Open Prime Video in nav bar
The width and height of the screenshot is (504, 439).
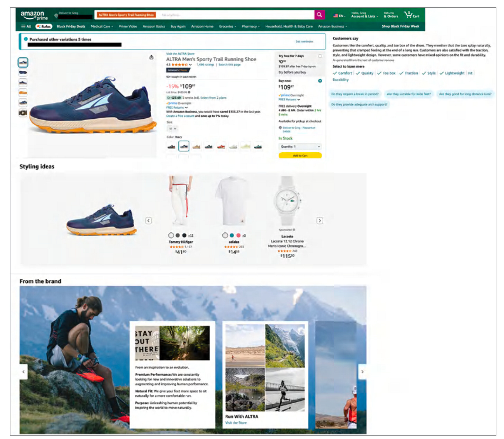point(128,26)
